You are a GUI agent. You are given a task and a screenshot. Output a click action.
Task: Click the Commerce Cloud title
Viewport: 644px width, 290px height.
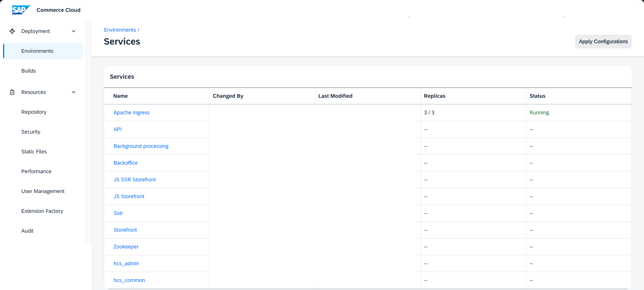pos(59,10)
